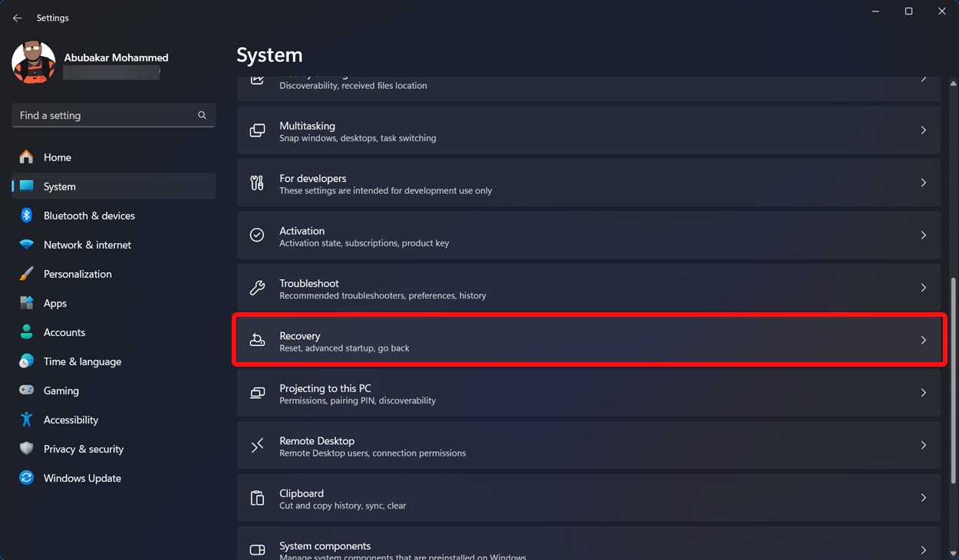Image resolution: width=959 pixels, height=560 pixels.
Task: Expand the Troubleshoot row chevron
Action: (923, 288)
